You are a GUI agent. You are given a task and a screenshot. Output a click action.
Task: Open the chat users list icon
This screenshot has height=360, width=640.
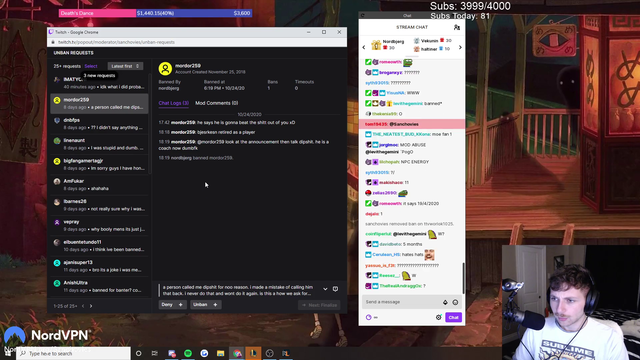[457, 27]
